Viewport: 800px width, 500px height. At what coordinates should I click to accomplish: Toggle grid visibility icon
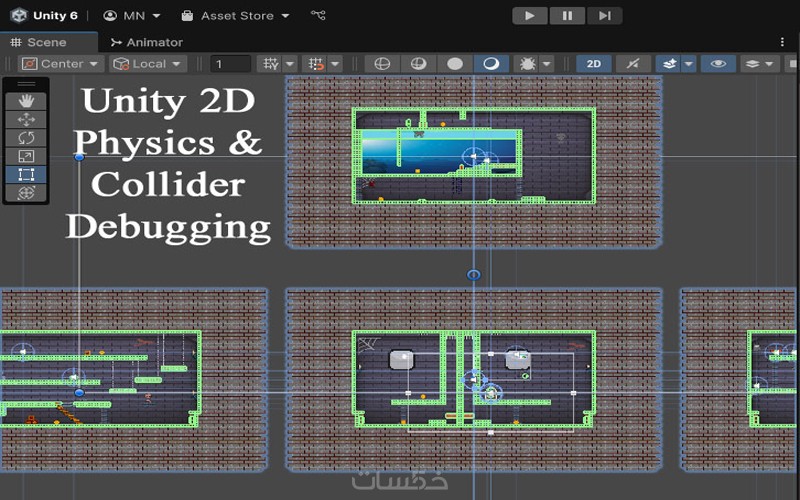click(270, 64)
